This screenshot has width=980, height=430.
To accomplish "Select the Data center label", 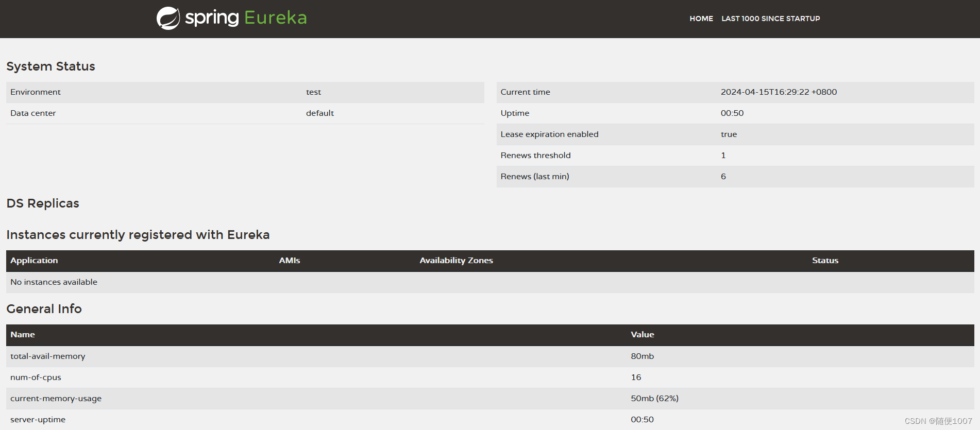I will point(33,113).
